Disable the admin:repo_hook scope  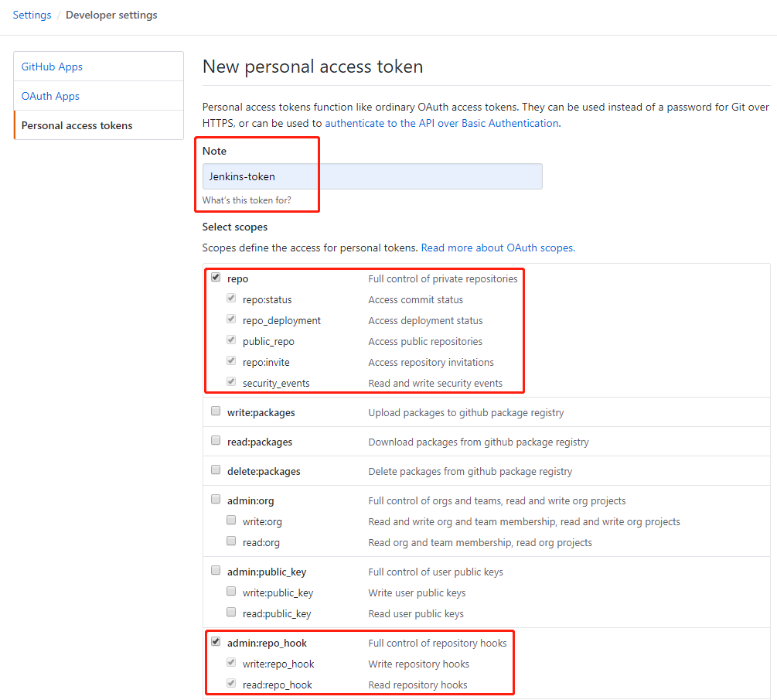pyautogui.click(x=215, y=640)
